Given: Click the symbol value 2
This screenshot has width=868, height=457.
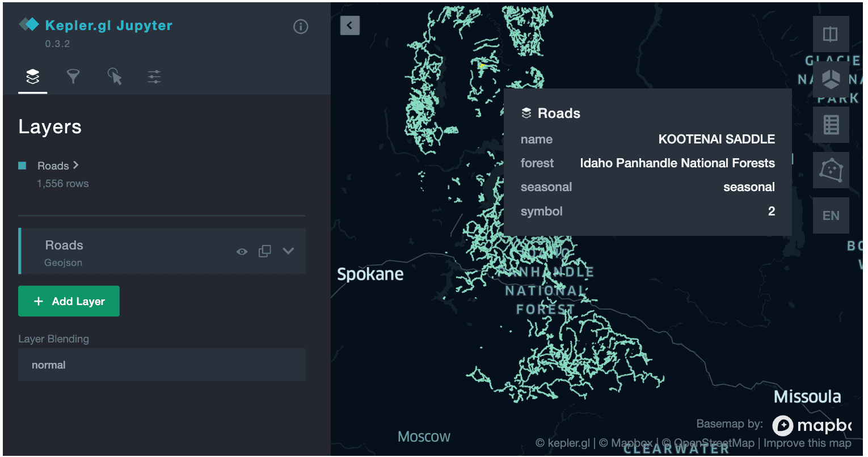Looking at the screenshot, I should click(772, 211).
